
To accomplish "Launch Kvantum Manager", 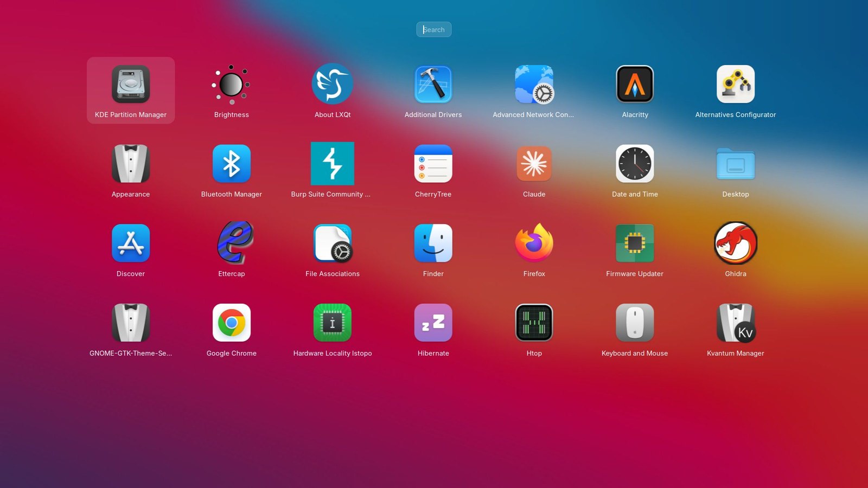I will pyautogui.click(x=736, y=323).
